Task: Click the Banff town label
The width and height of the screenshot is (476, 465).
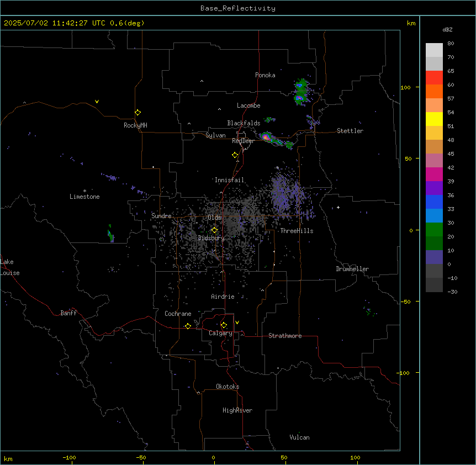Action: pos(68,313)
